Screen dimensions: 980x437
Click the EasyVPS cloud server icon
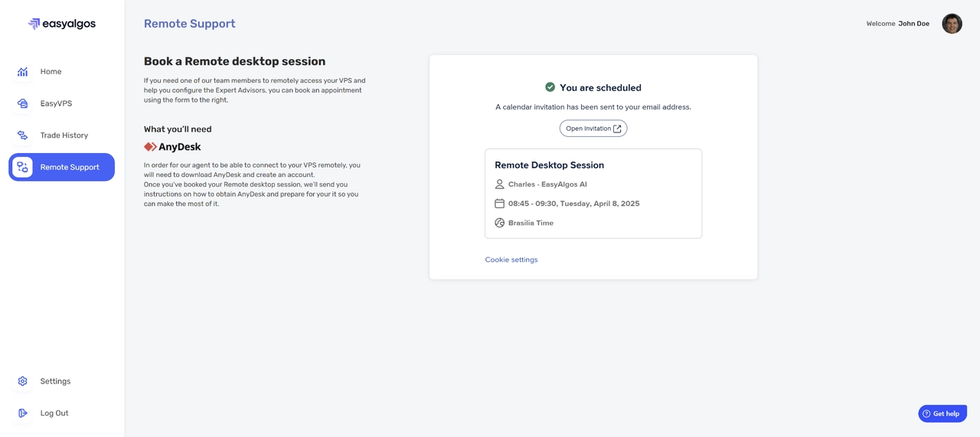click(x=23, y=103)
